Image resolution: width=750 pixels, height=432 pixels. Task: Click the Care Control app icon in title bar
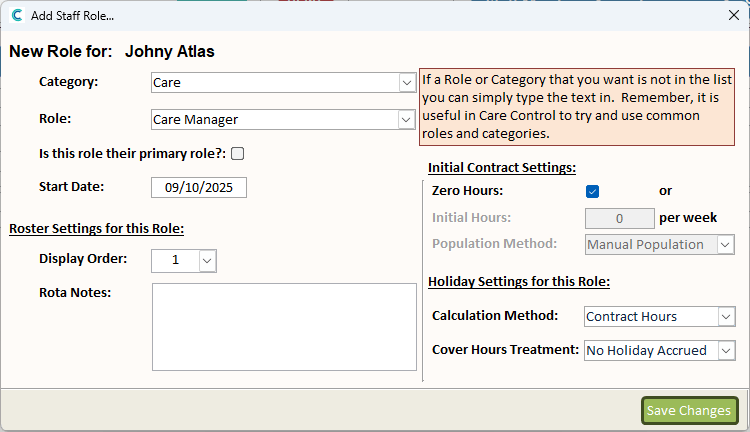[17, 15]
